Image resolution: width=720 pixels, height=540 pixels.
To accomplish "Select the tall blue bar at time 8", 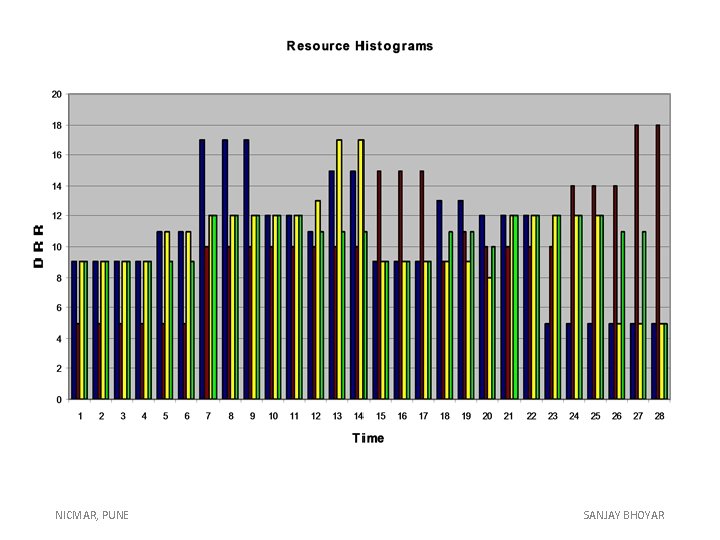I will pos(225,269).
